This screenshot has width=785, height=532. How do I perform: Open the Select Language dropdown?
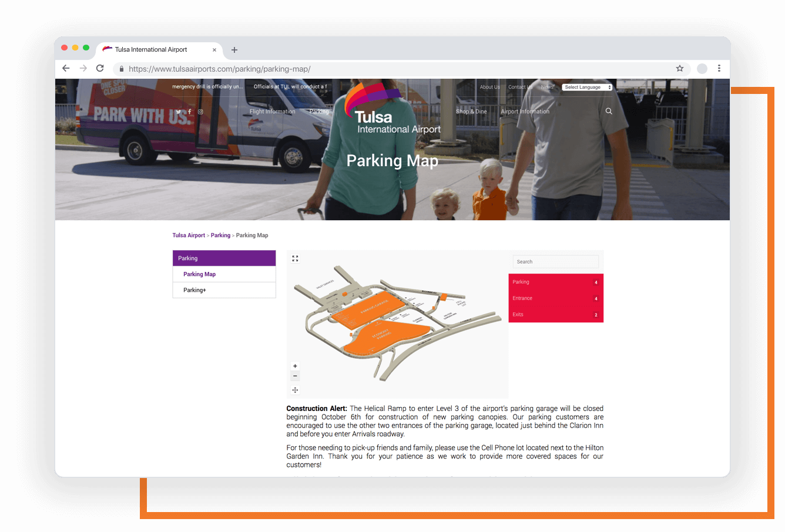coord(587,87)
